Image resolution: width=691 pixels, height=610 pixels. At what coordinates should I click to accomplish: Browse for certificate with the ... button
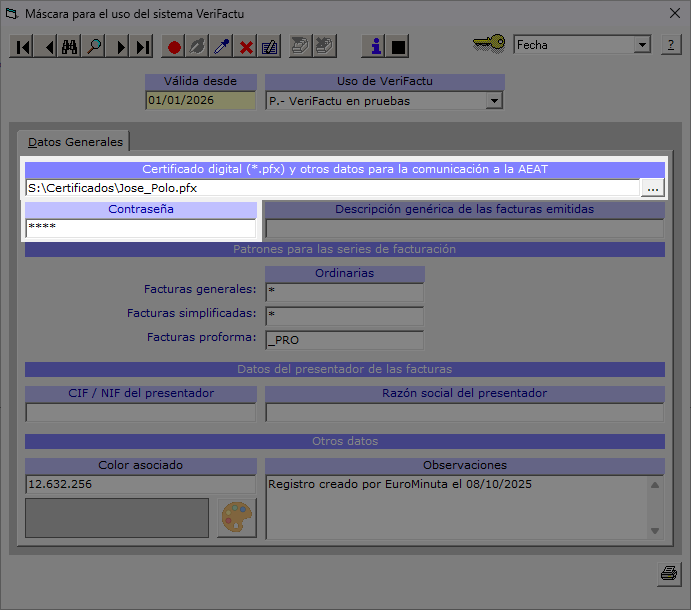(652, 188)
